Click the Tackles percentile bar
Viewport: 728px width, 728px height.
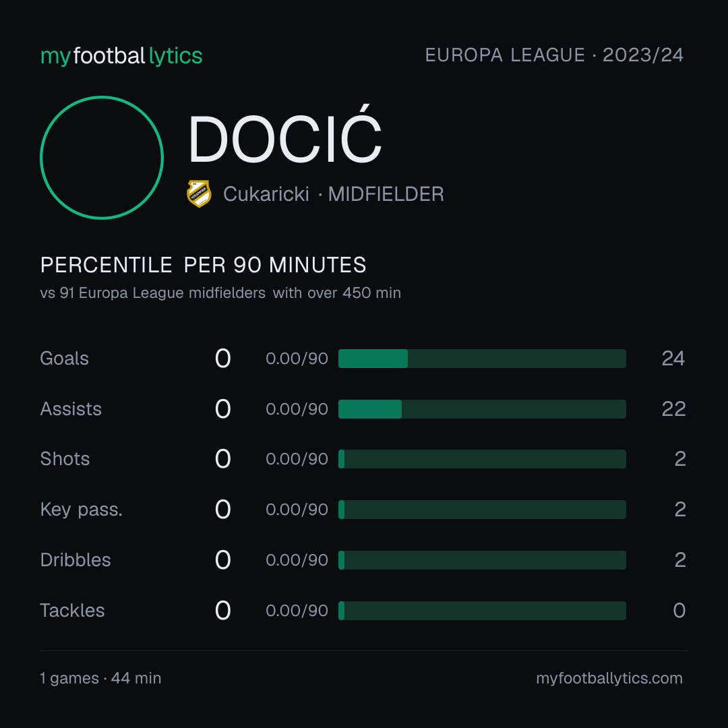coord(482,611)
